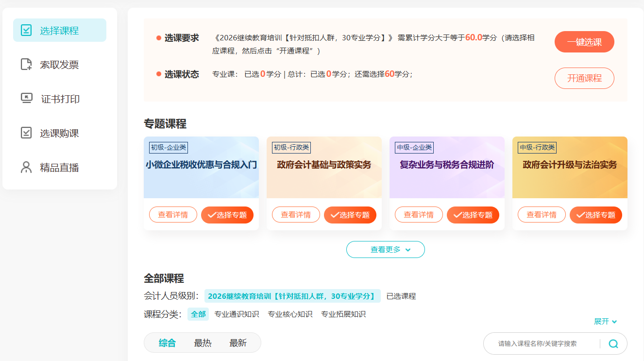Expand 查看更多 topic courses
644x361 pixels.
[x=386, y=249]
